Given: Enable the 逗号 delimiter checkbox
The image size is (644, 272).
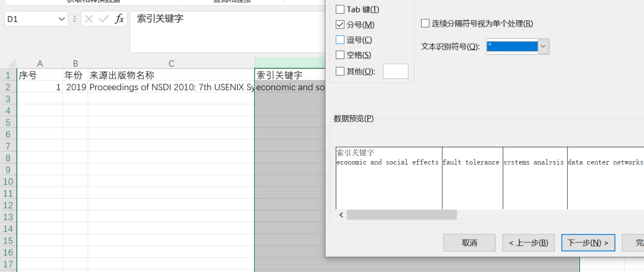Looking at the screenshot, I should (x=340, y=40).
